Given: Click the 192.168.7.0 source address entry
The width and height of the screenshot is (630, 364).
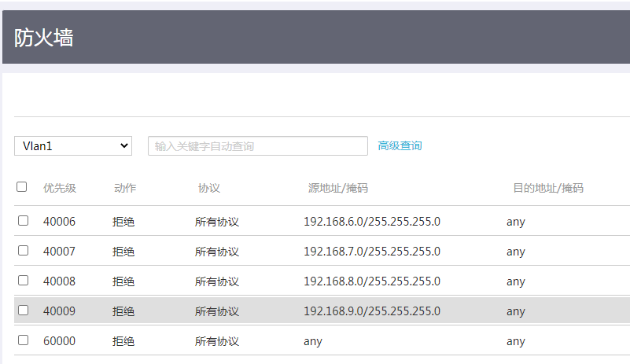Looking at the screenshot, I should coord(372,252).
